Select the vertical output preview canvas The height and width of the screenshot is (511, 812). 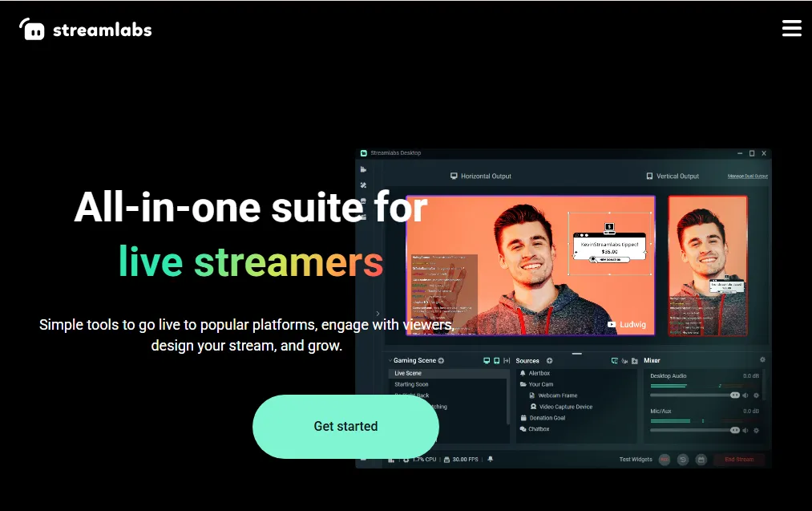[708, 266]
